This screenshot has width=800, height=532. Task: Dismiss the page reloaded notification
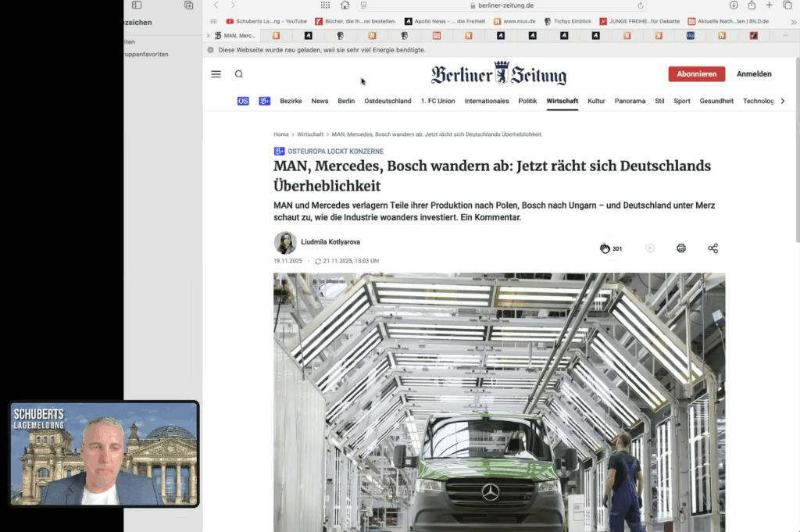tap(210, 50)
